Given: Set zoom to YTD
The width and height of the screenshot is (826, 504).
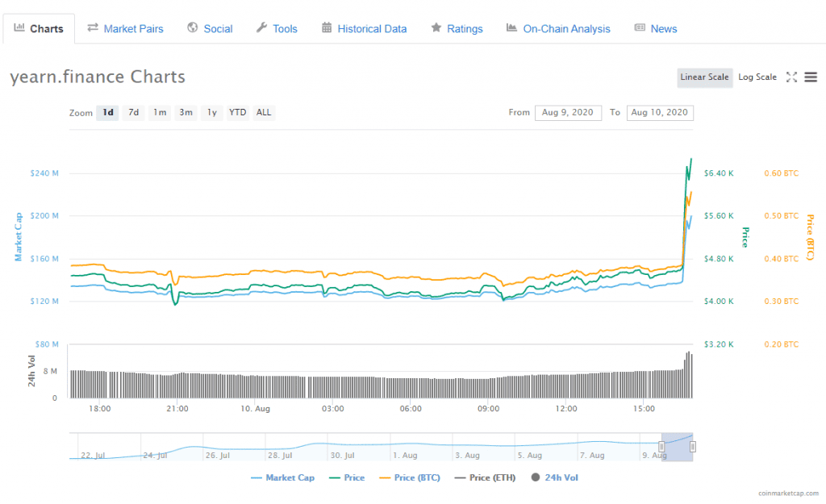Looking at the screenshot, I should 238,112.
